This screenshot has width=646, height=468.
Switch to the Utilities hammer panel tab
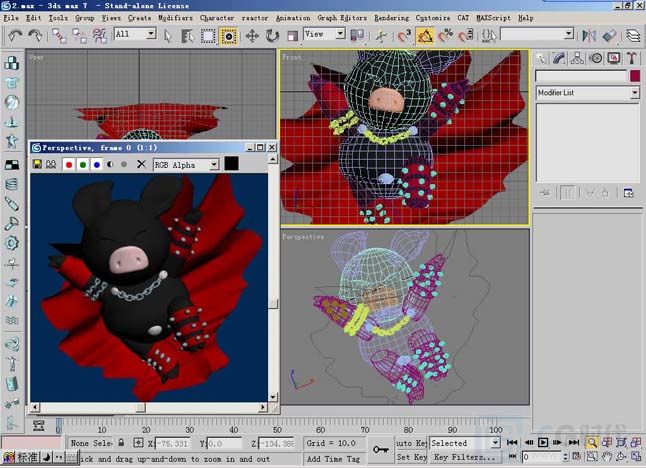pyautogui.click(x=631, y=58)
